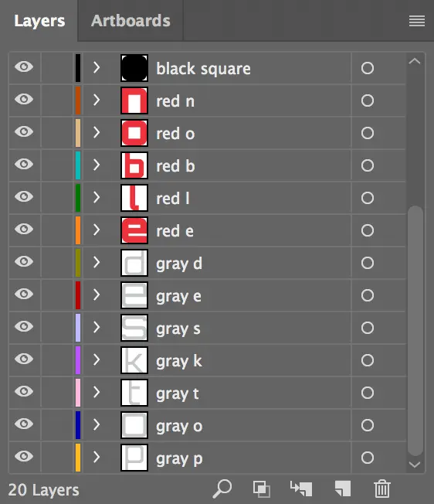Click target circle for red o layer

pyautogui.click(x=368, y=133)
